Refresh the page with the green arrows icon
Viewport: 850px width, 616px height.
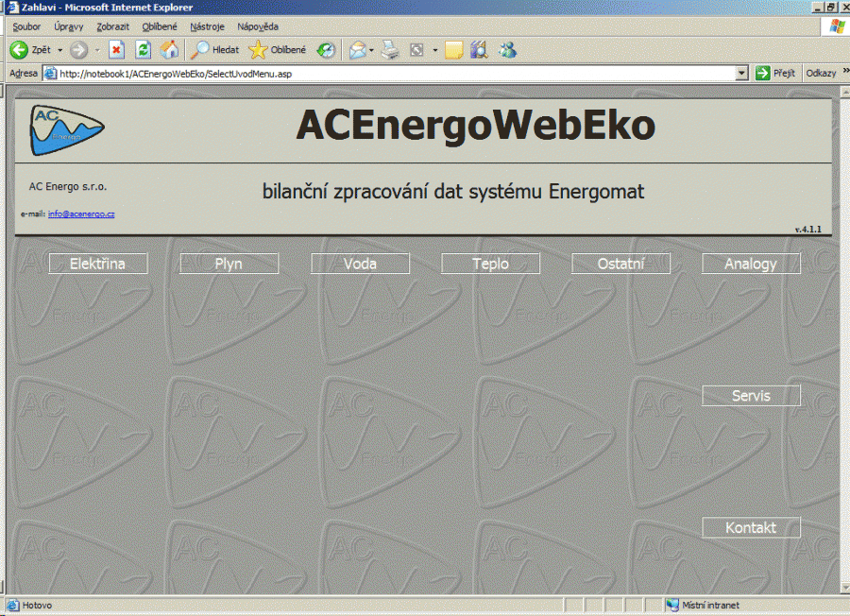[144, 50]
